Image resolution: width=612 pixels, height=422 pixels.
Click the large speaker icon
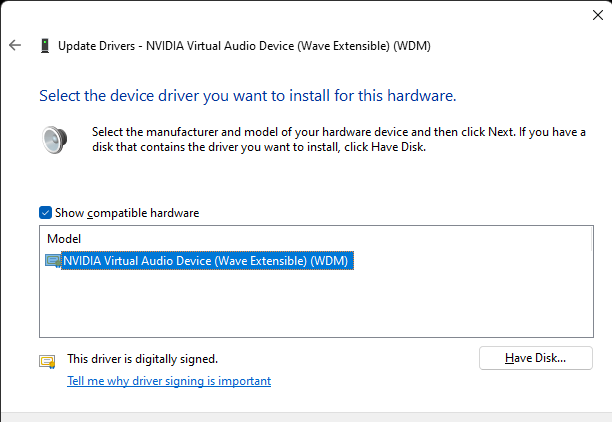point(54,138)
